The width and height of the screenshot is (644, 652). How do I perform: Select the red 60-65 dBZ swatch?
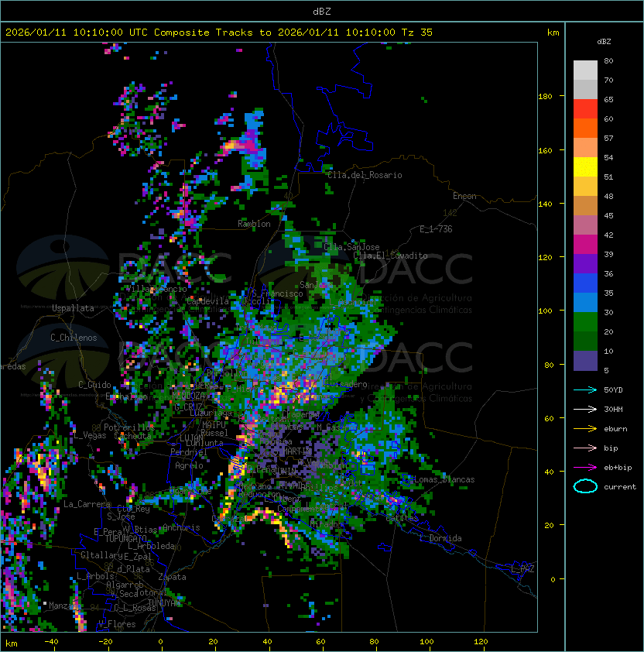pyautogui.click(x=585, y=109)
